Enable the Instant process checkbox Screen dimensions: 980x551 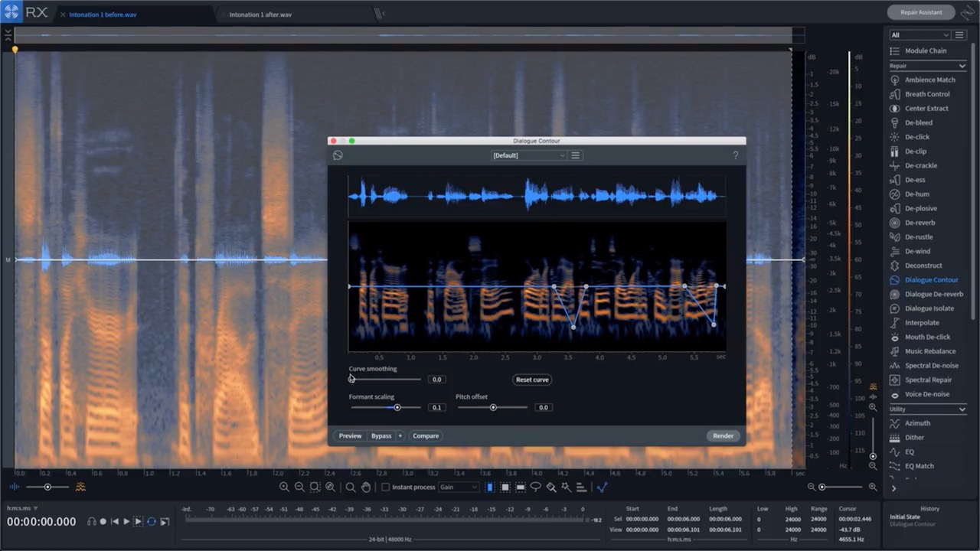pos(385,487)
